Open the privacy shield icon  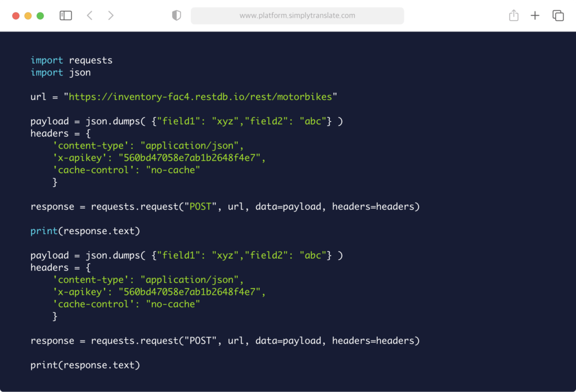point(176,15)
